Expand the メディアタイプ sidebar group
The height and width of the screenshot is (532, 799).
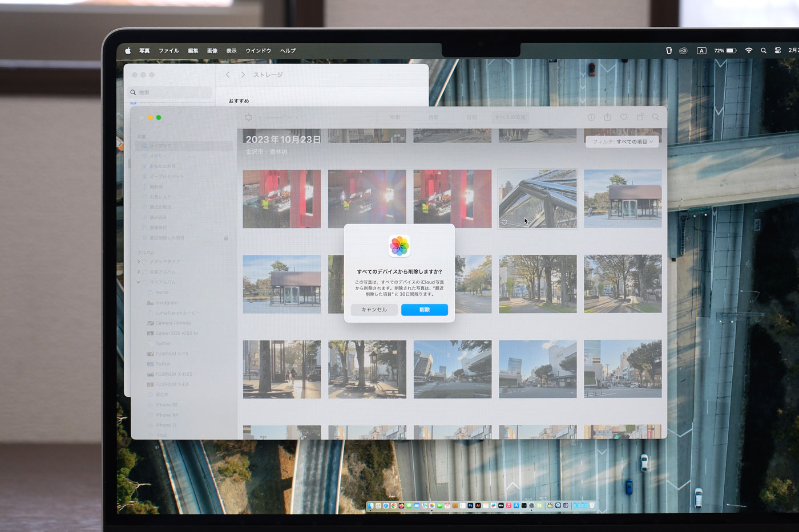coord(139,262)
